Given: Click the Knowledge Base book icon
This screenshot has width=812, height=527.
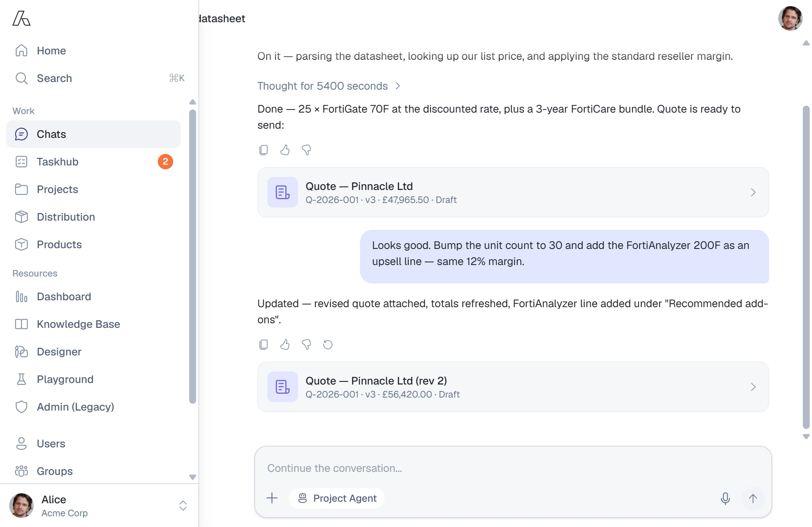Looking at the screenshot, I should point(21,324).
